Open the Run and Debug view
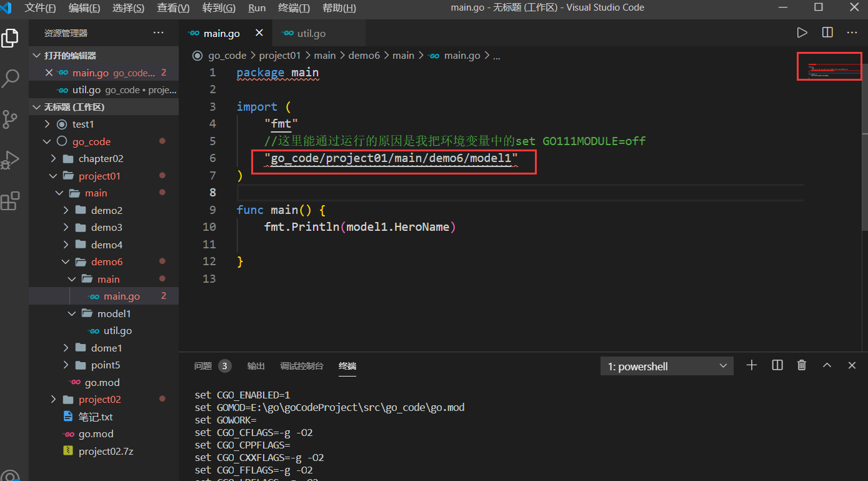The height and width of the screenshot is (481, 868). click(x=10, y=160)
